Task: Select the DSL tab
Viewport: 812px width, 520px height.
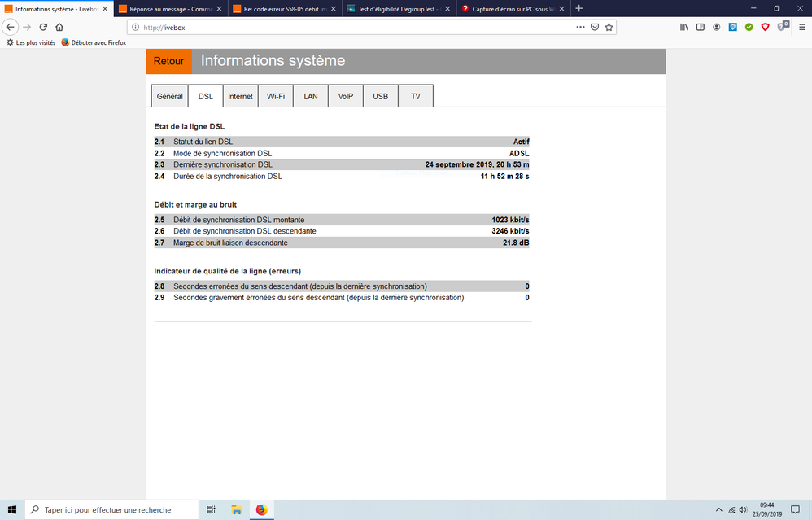Action: pyautogui.click(x=206, y=96)
